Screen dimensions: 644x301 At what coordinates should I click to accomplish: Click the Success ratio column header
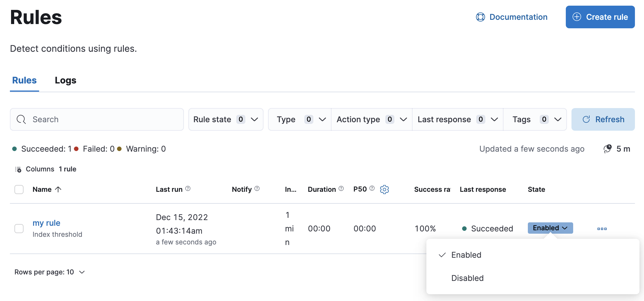[432, 189]
